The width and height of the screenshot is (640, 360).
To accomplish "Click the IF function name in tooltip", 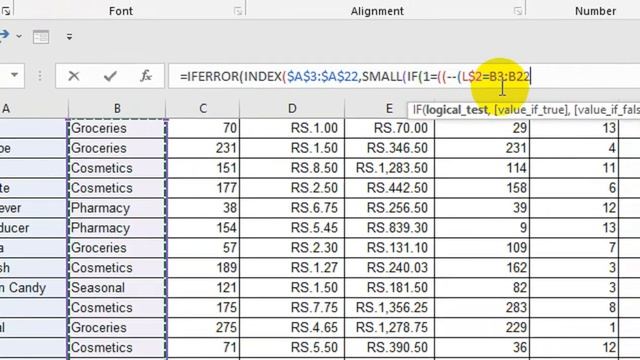I will click(x=418, y=110).
